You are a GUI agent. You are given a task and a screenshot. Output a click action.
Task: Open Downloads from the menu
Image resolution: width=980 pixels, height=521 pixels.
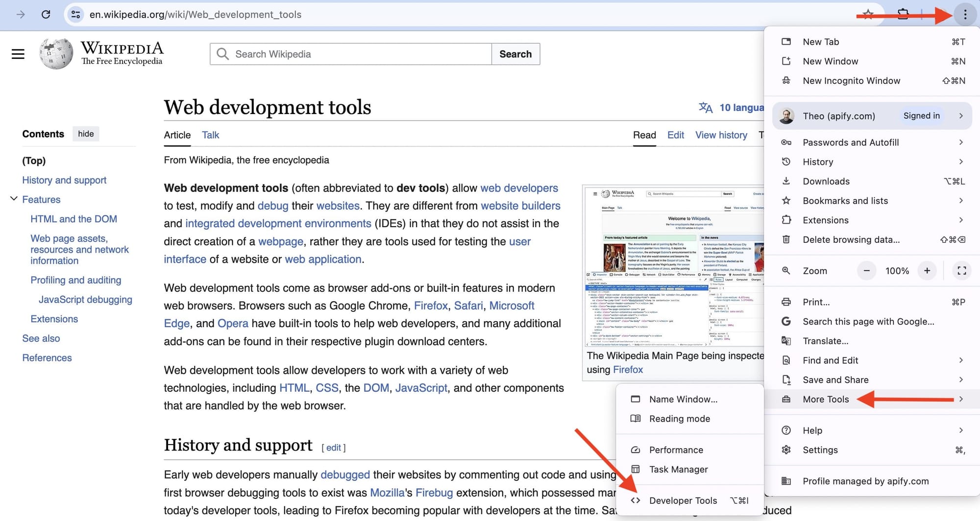pyautogui.click(x=826, y=181)
